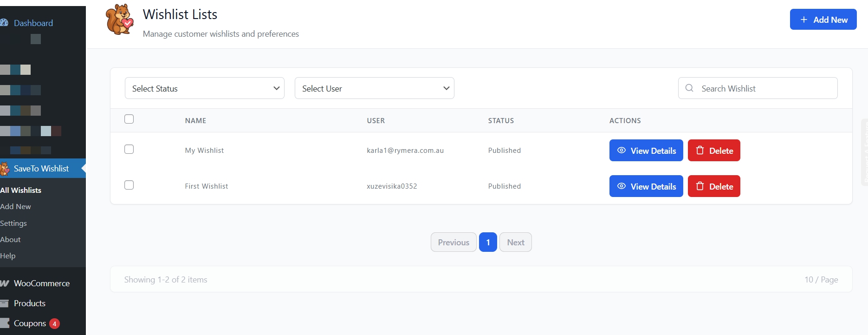868x335 pixels.
Task: Click the magnifier icon in Search Wishlist
Action: point(689,88)
